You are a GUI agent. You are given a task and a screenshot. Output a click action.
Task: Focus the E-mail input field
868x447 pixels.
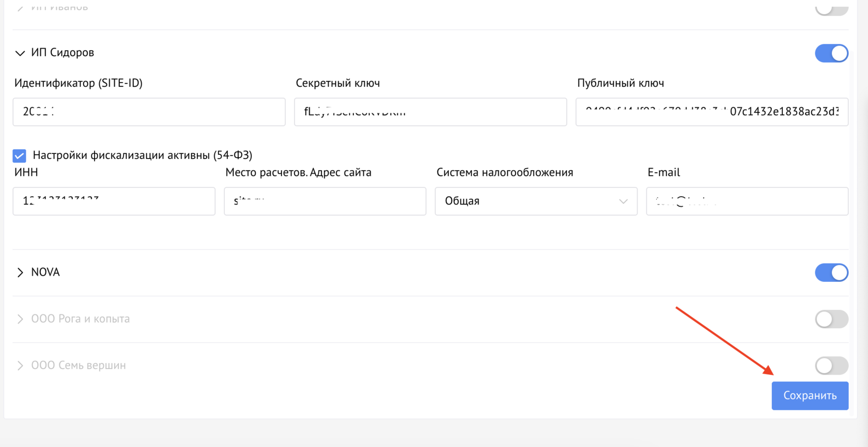tap(747, 201)
